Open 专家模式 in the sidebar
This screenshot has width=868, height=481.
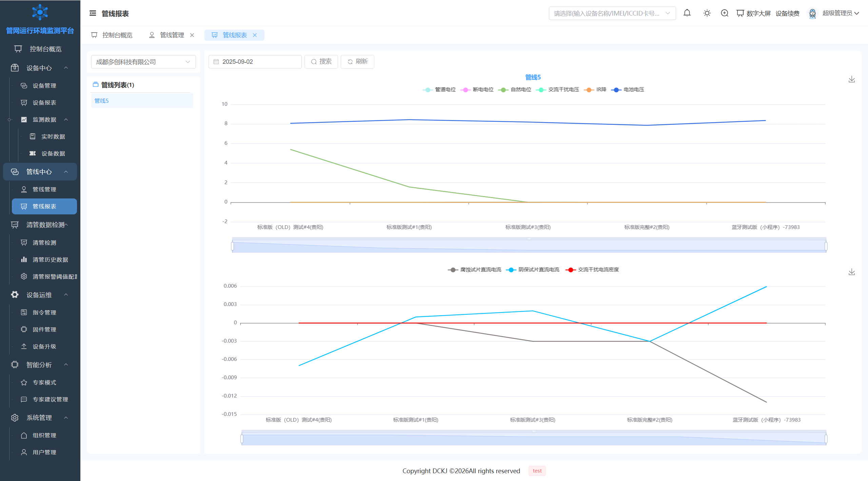click(x=44, y=382)
